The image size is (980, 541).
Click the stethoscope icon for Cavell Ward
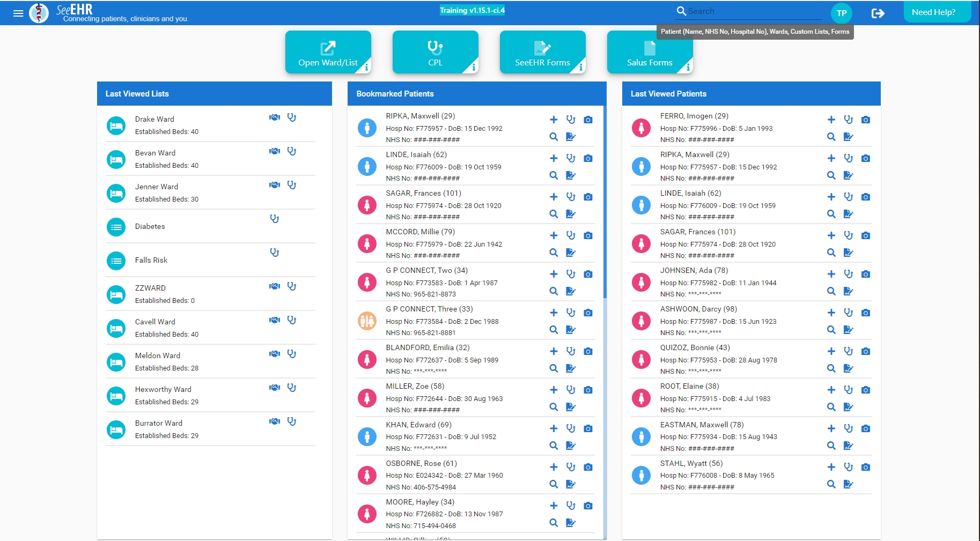click(x=292, y=320)
